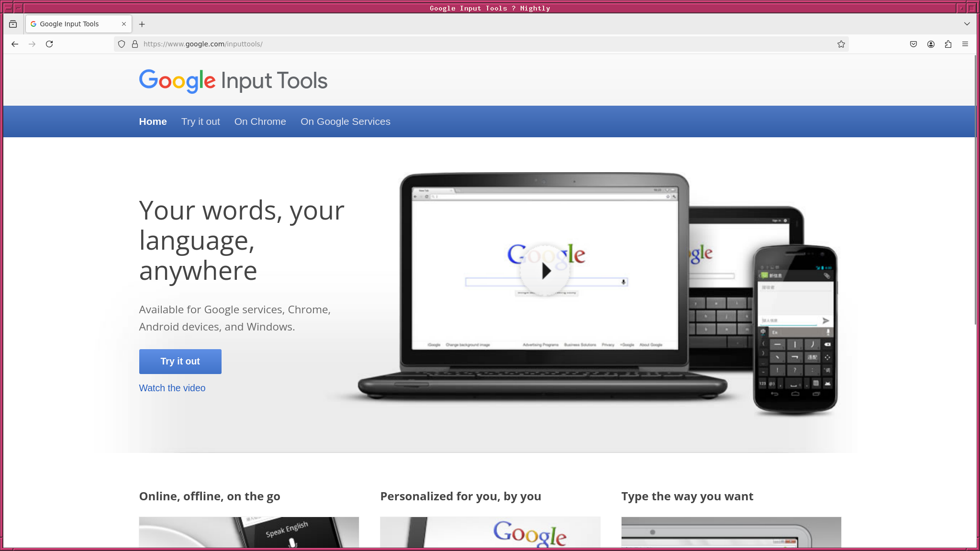
Task: Open the hamburger application menu
Action: coord(965,44)
